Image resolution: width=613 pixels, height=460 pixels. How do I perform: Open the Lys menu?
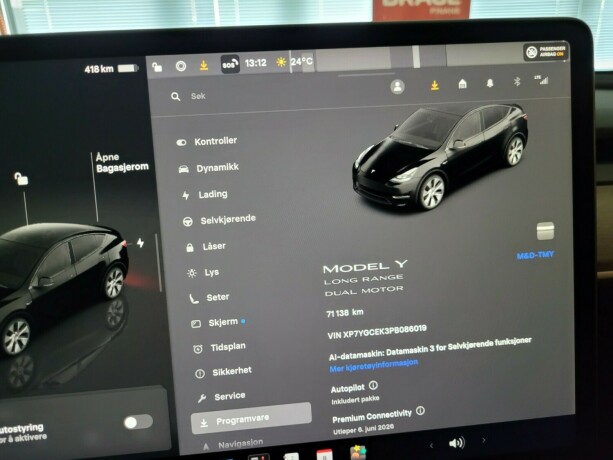click(x=203, y=272)
